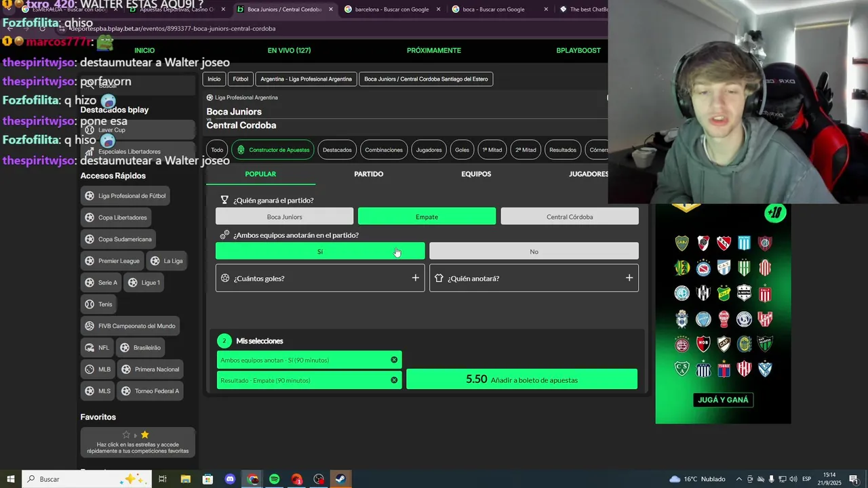Click the ball icon in ¿Cuántos goles?

point(225,278)
